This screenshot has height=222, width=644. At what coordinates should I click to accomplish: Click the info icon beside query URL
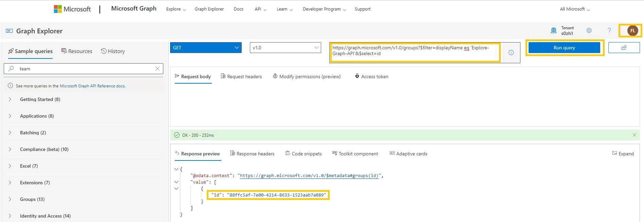tap(511, 53)
